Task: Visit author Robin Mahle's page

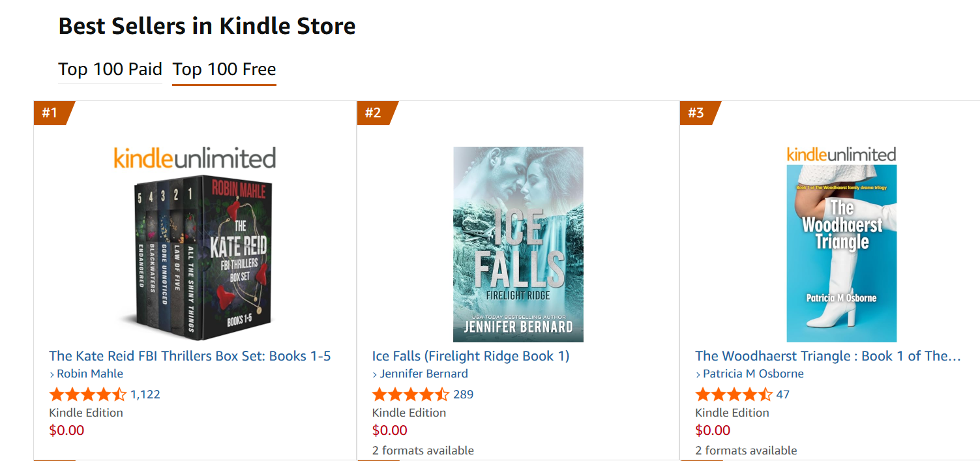Action: (x=89, y=374)
